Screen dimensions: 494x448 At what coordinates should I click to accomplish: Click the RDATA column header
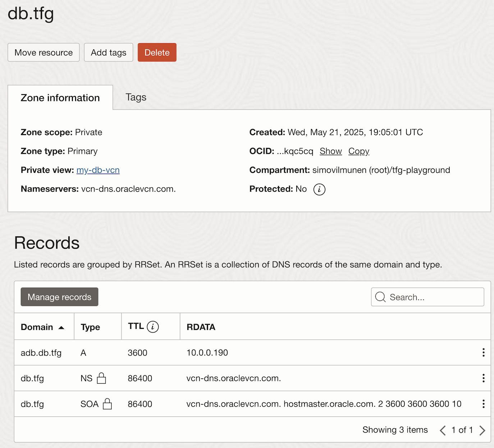(201, 327)
